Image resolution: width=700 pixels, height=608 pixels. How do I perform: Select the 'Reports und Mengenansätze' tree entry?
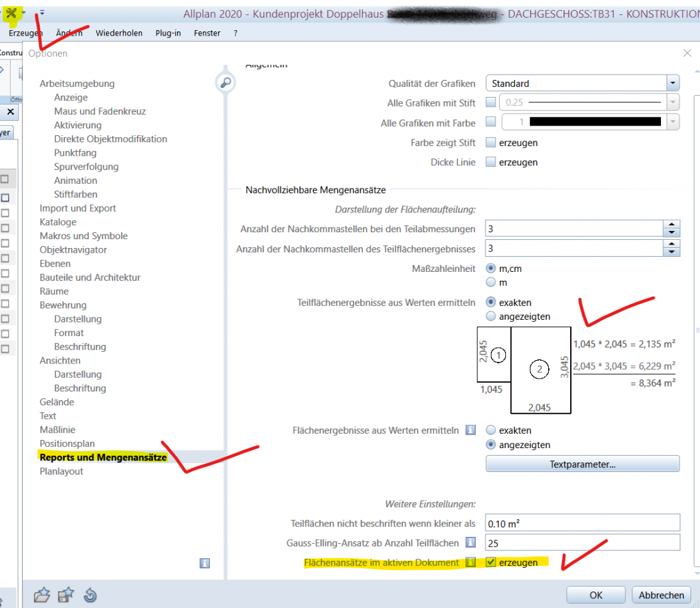[x=103, y=456]
